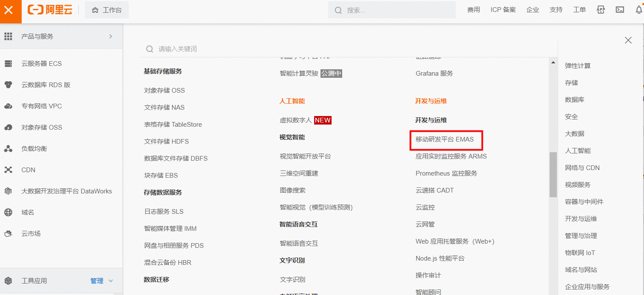The width and height of the screenshot is (644, 295).
Task: Open 文件存储 NAS
Action: coord(165,108)
